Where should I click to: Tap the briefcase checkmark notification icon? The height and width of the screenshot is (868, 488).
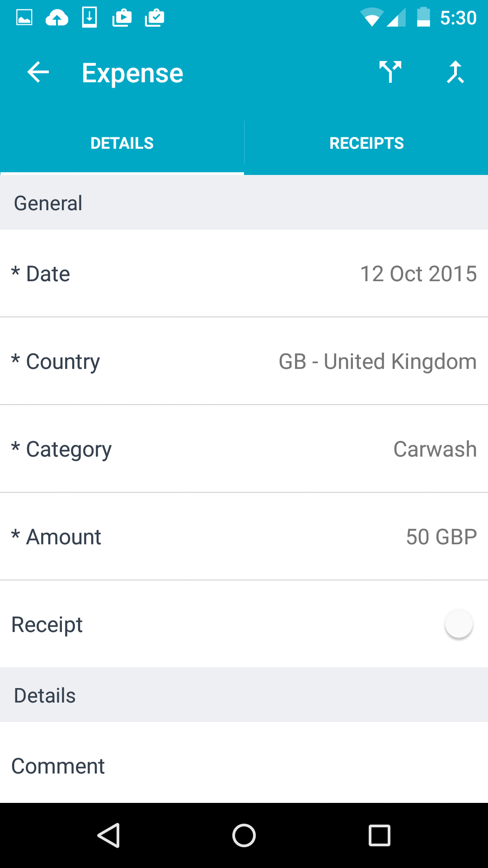pos(155,18)
